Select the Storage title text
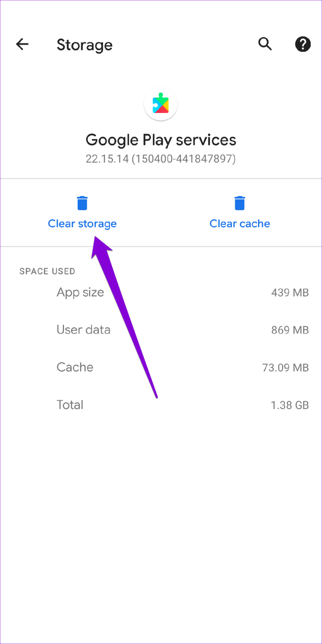Viewport: 322px width, 644px height. (84, 45)
